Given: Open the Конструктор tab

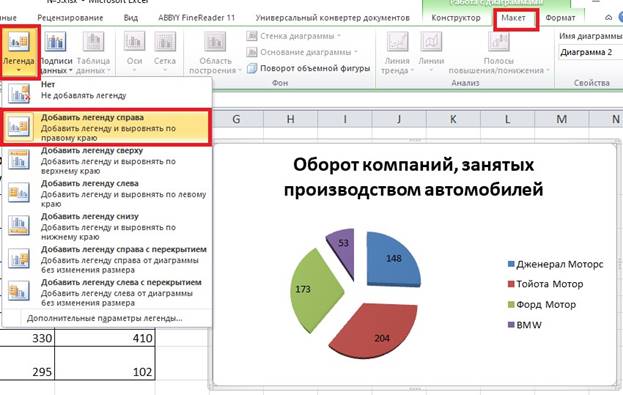Looking at the screenshot, I should tap(456, 18).
